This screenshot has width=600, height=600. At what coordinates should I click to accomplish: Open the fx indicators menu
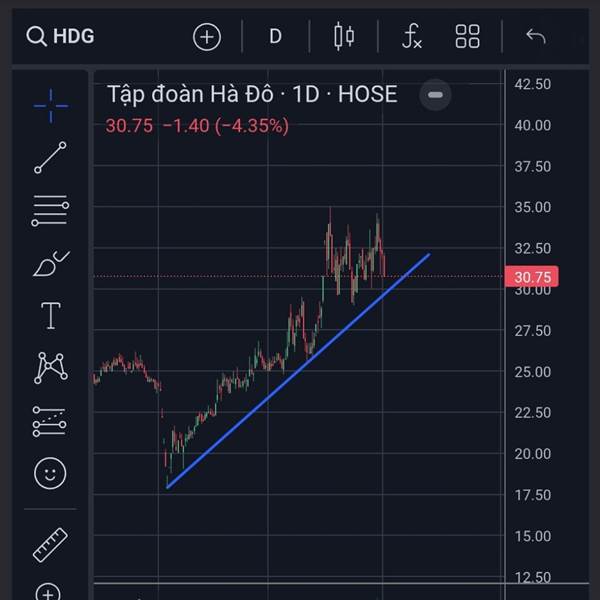click(x=412, y=36)
